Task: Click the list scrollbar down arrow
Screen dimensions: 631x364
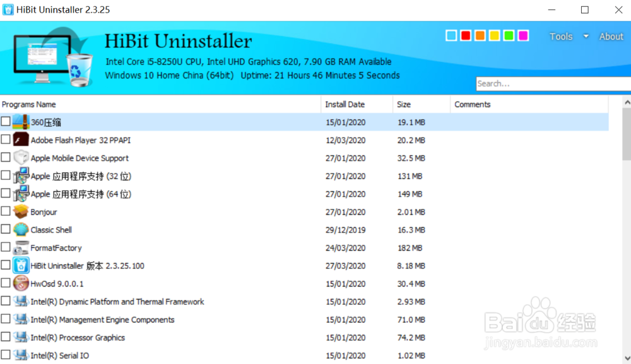Action: 627,358
